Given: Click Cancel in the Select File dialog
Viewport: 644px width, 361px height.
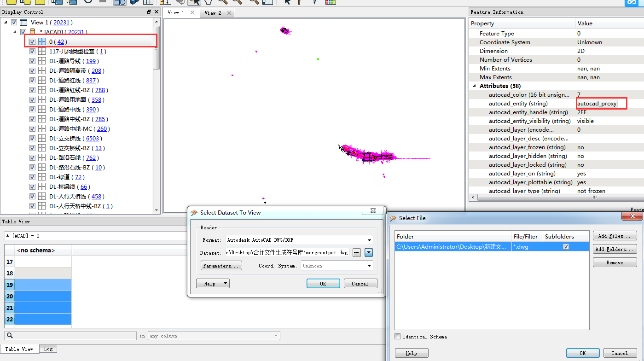Looking at the screenshot, I should [x=620, y=353].
